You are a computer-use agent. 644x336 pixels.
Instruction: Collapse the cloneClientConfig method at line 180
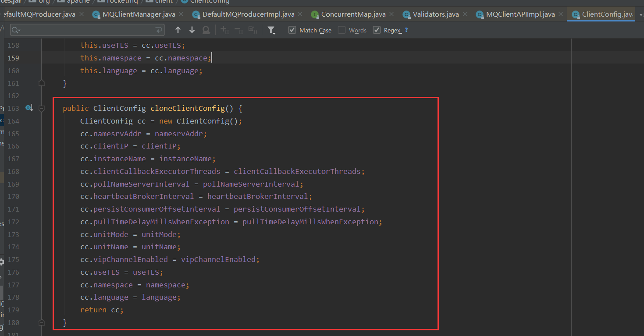[x=42, y=322]
